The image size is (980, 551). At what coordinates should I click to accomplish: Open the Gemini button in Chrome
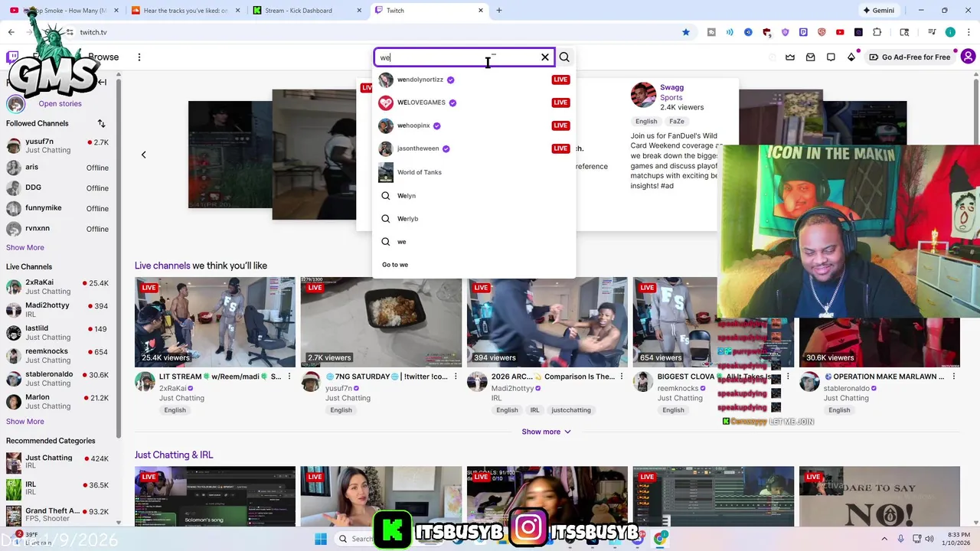point(878,11)
